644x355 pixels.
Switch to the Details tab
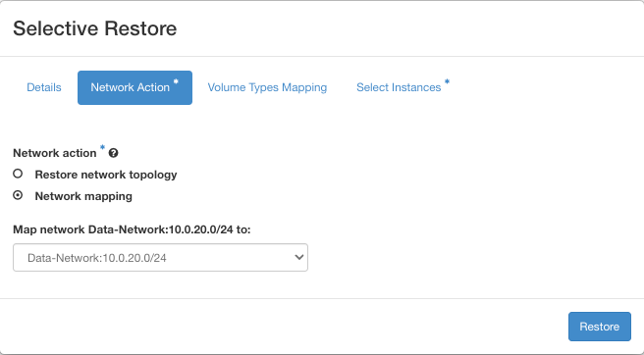tap(44, 87)
